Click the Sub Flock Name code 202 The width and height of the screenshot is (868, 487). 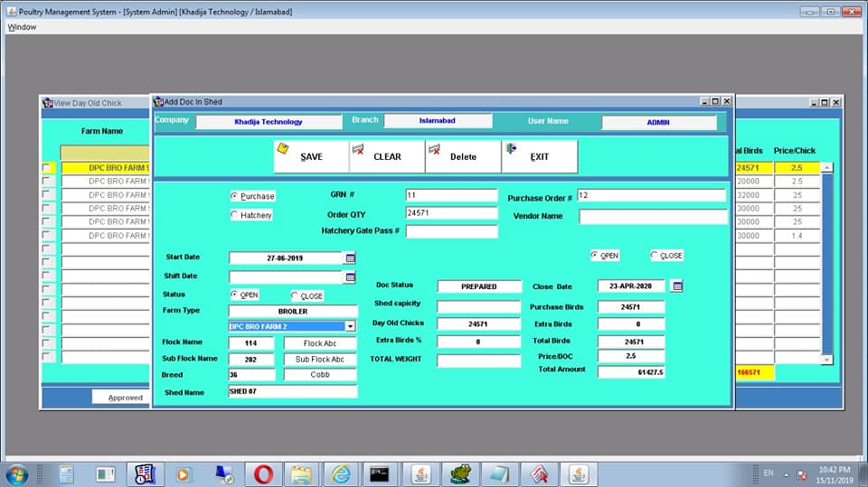pos(250,360)
